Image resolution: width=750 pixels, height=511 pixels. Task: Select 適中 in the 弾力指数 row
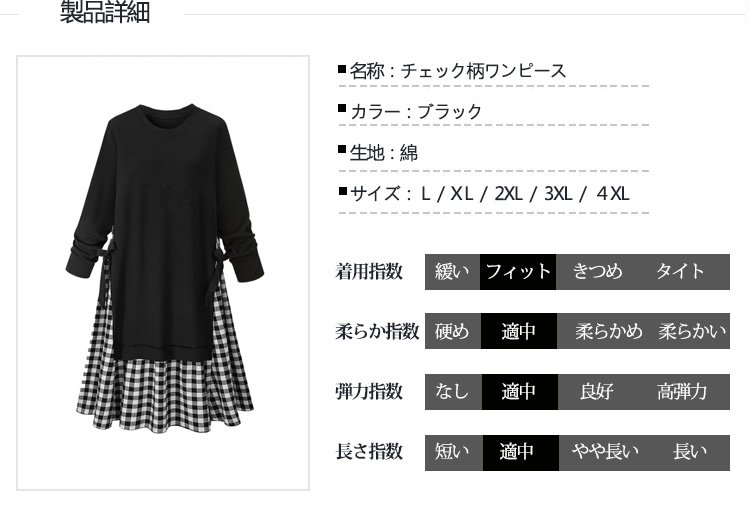[519, 392]
